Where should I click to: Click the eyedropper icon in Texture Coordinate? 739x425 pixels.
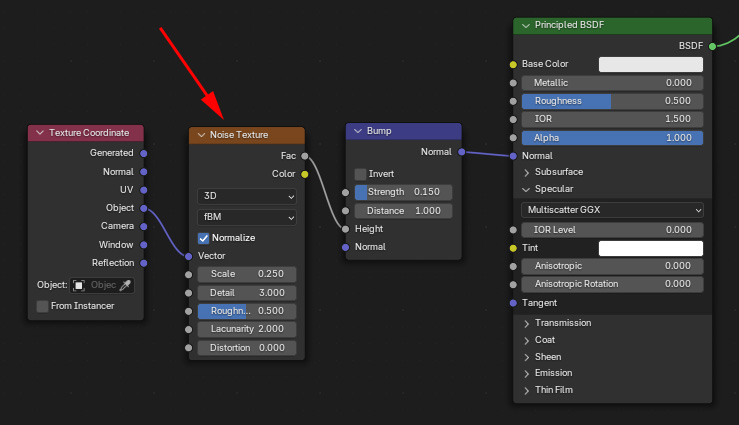tap(125, 285)
